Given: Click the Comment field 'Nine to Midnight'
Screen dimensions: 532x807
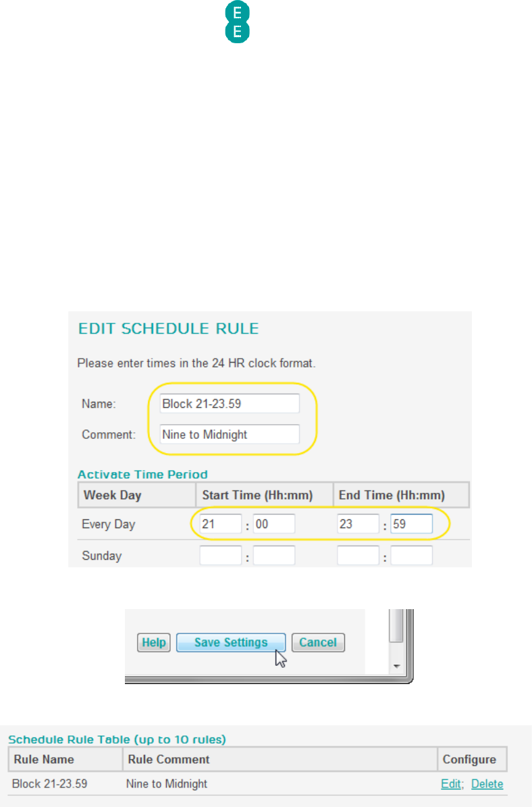Looking at the screenshot, I should 230,434.
